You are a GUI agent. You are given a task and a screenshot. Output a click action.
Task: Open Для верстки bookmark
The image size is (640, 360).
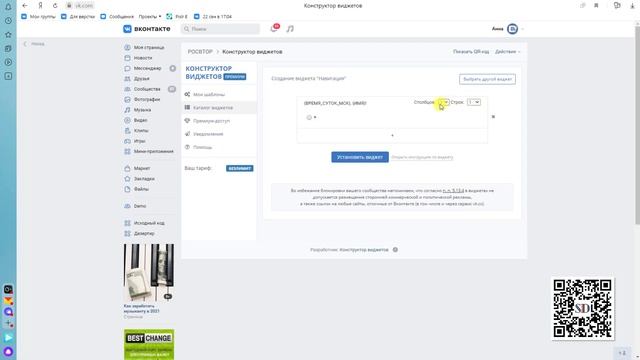(78, 17)
